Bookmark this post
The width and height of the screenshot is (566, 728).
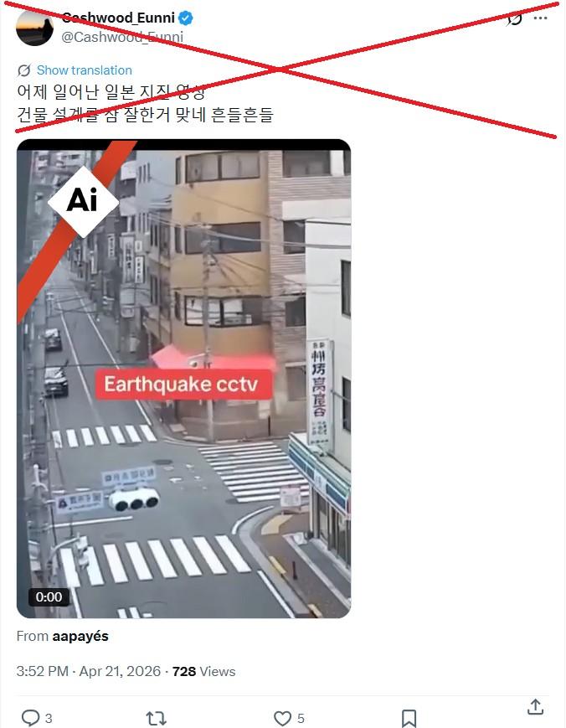409,718
